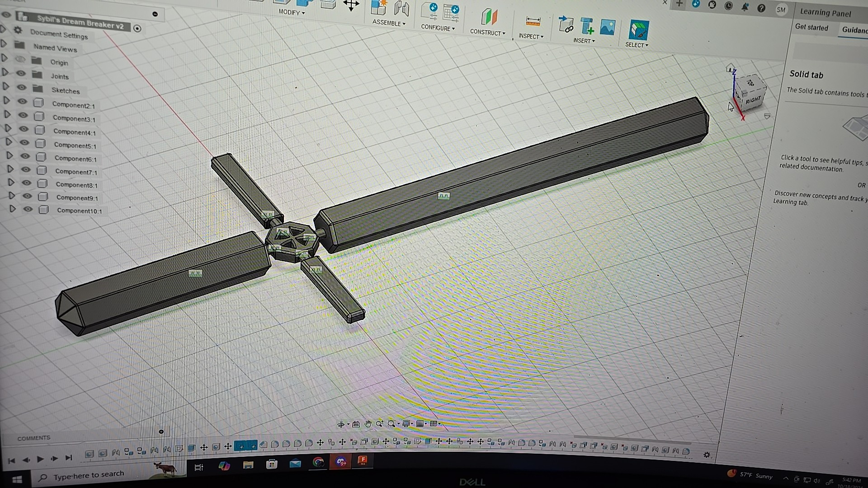The image size is (868, 488).
Task: Open the CONFIGURE dropdown menu
Action: click(x=438, y=28)
